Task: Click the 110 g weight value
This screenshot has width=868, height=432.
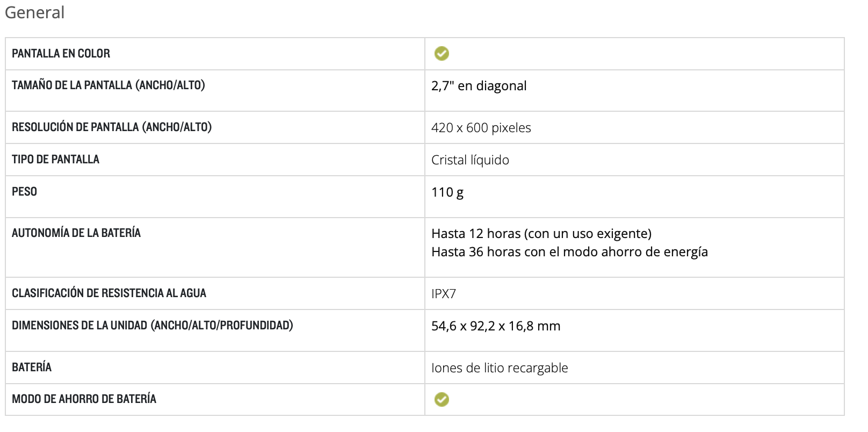Action: tap(447, 192)
